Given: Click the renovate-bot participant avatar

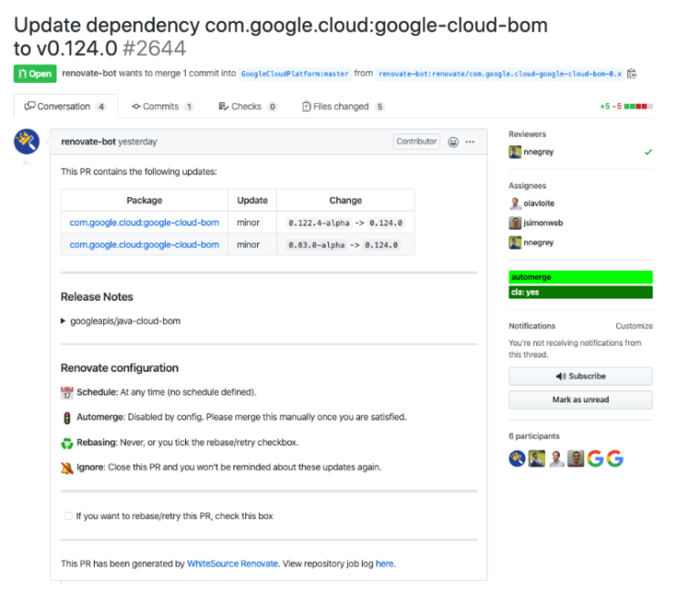Looking at the screenshot, I should point(517,458).
